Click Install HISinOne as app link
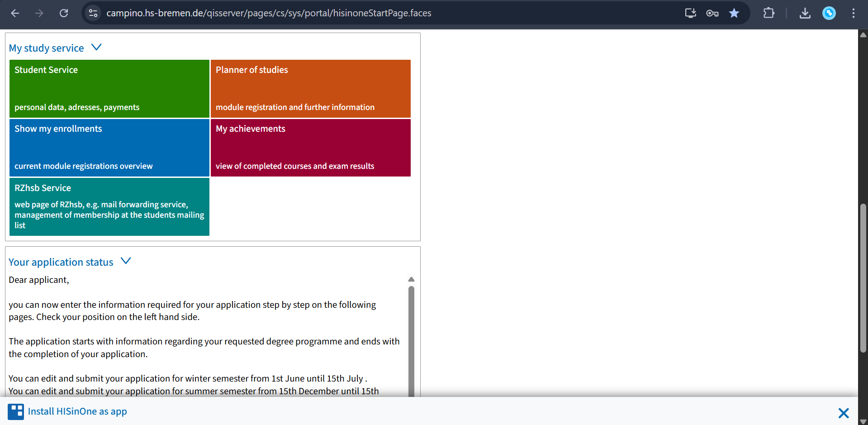Image resolution: width=868 pixels, height=425 pixels. click(77, 411)
